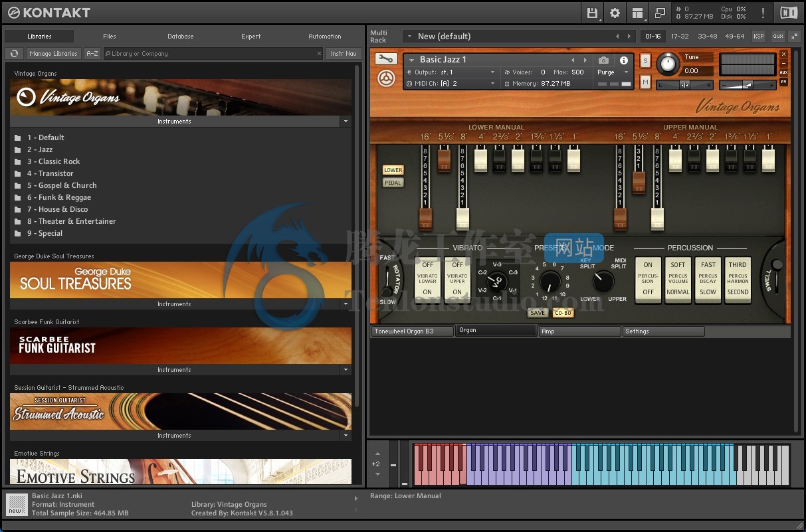Open the Settings page tab
Viewport: 806px width, 532px height.
(663, 331)
